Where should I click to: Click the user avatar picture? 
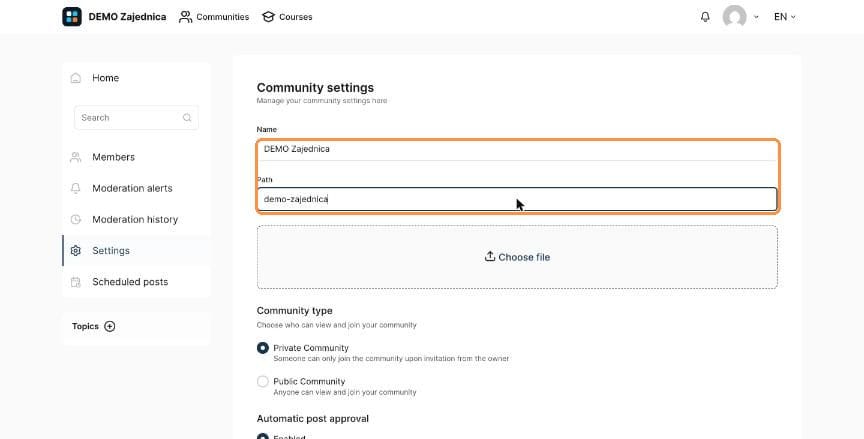point(735,17)
